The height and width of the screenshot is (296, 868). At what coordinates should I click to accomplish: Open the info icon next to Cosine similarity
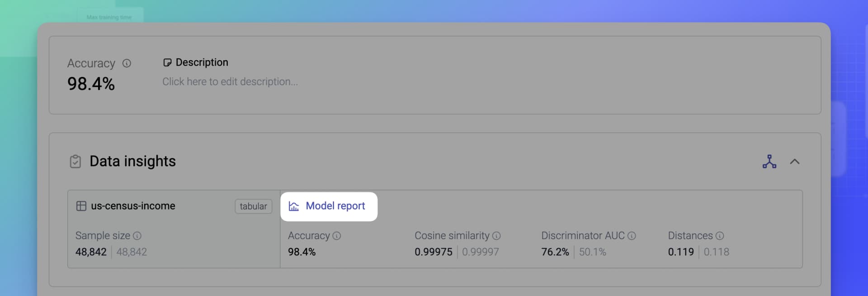[x=496, y=235]
